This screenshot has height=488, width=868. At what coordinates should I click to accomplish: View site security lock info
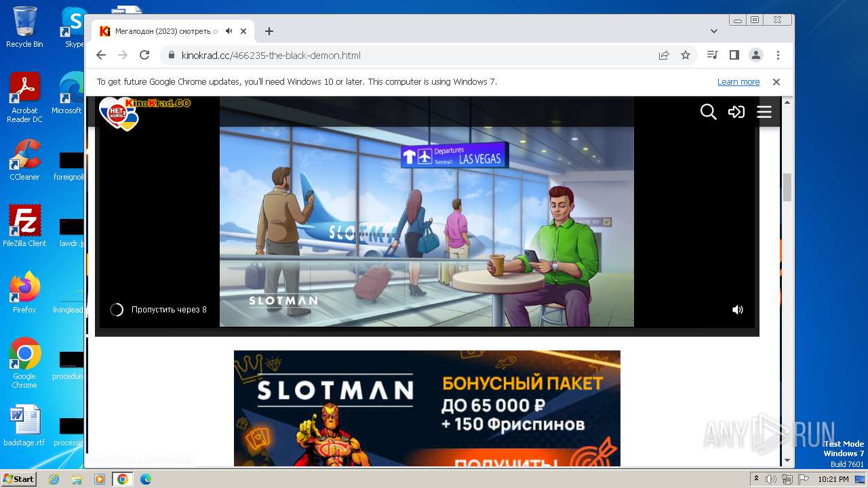(x=171, y=56)
